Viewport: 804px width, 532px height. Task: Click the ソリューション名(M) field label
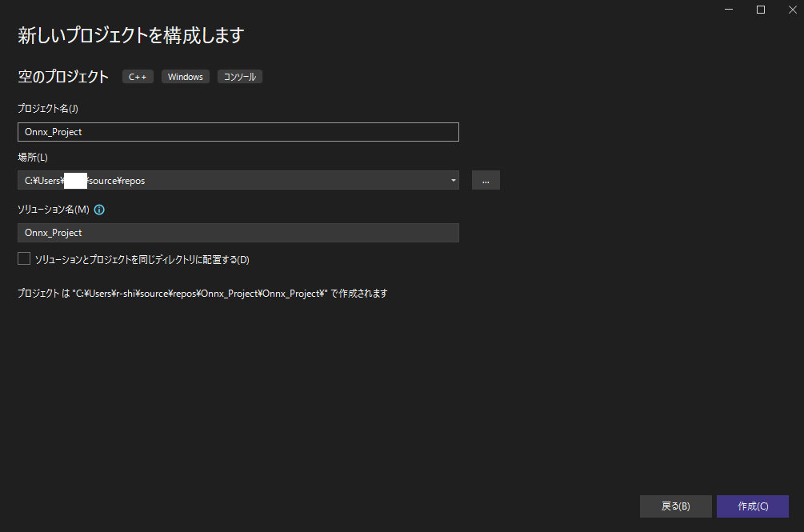(54, 210)
